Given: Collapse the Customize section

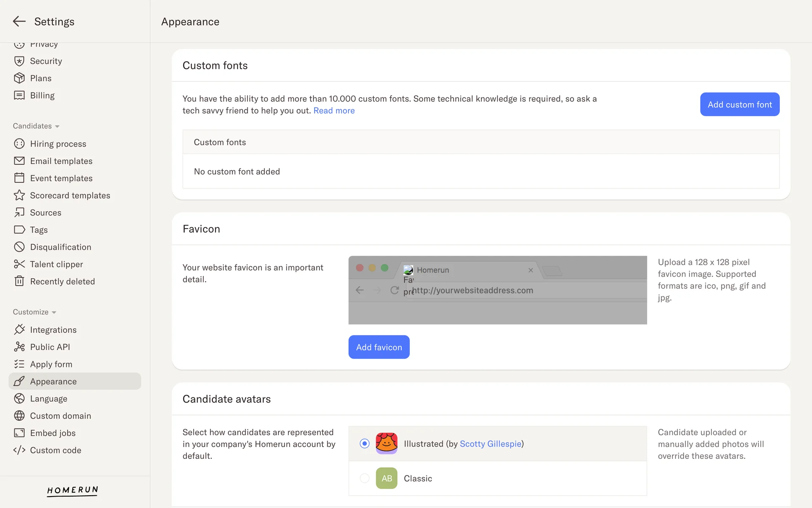Looking at the screenshot, I should [x=34, y=312].
